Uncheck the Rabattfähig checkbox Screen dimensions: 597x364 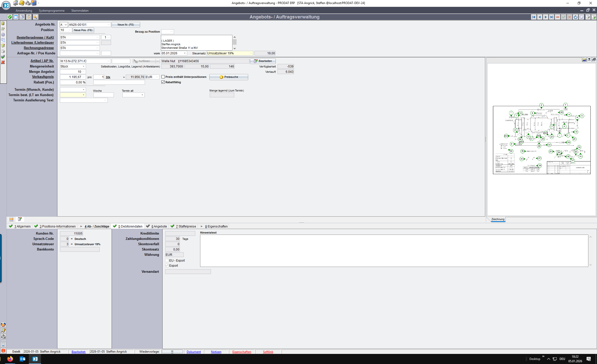coord(163,82)
